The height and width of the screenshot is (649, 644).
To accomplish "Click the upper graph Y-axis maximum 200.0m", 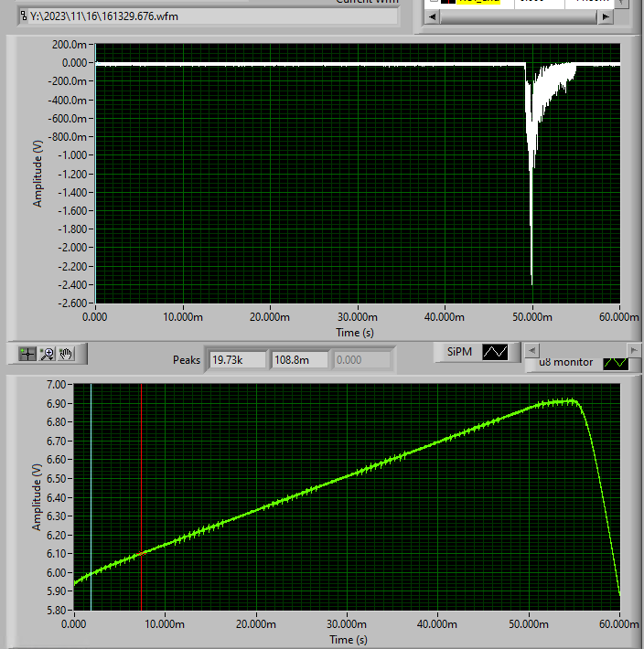I will pyautogui.click(x=69, y=44).
